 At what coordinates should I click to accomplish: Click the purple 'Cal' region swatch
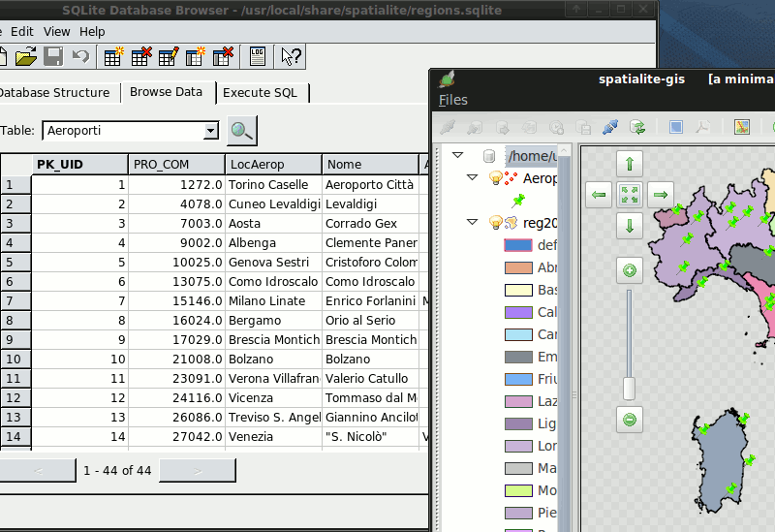[518, 312]
